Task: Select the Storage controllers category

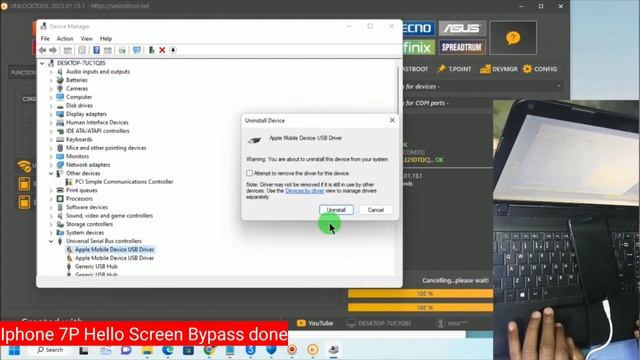Action: click(x=89, y=224)
